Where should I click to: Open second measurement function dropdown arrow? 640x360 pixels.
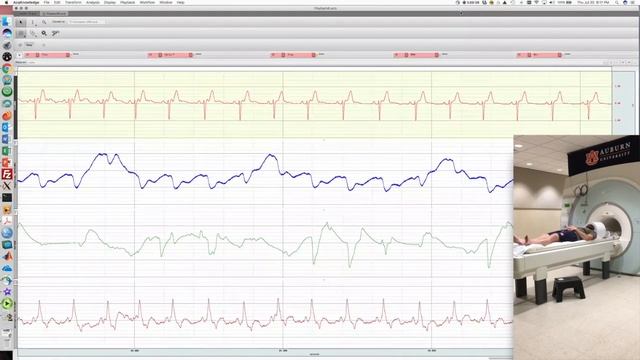pos(191,55)
